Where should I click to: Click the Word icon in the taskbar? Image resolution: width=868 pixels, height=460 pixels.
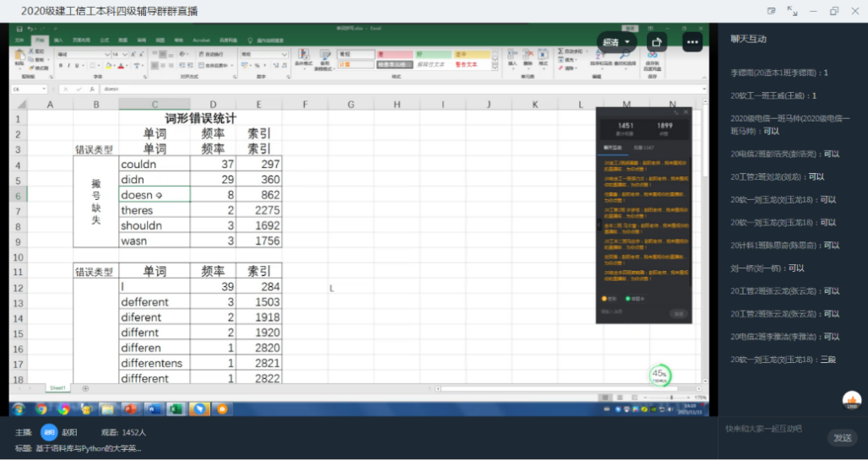153,409
